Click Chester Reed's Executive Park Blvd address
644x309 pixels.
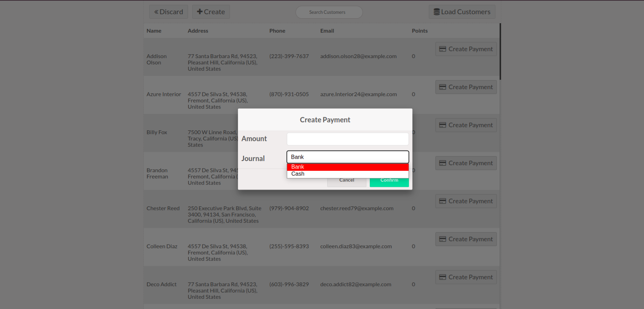point(224,215)
